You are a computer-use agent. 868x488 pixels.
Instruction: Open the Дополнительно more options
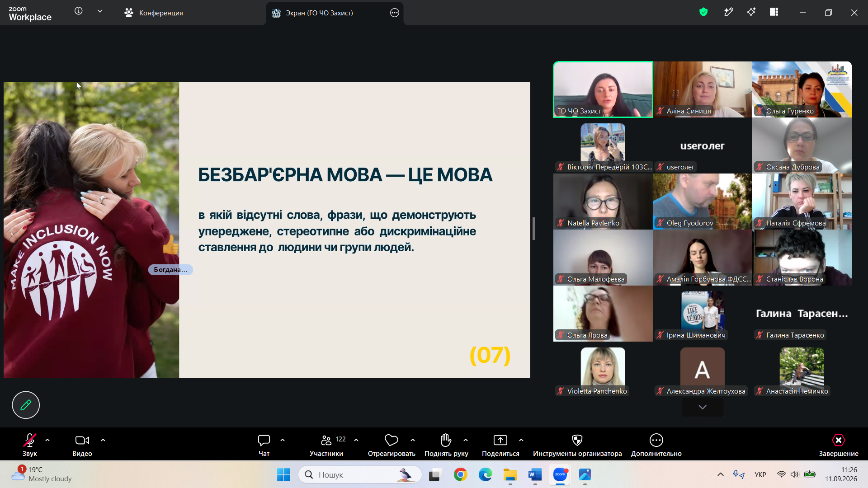click(x=656, y=445)
